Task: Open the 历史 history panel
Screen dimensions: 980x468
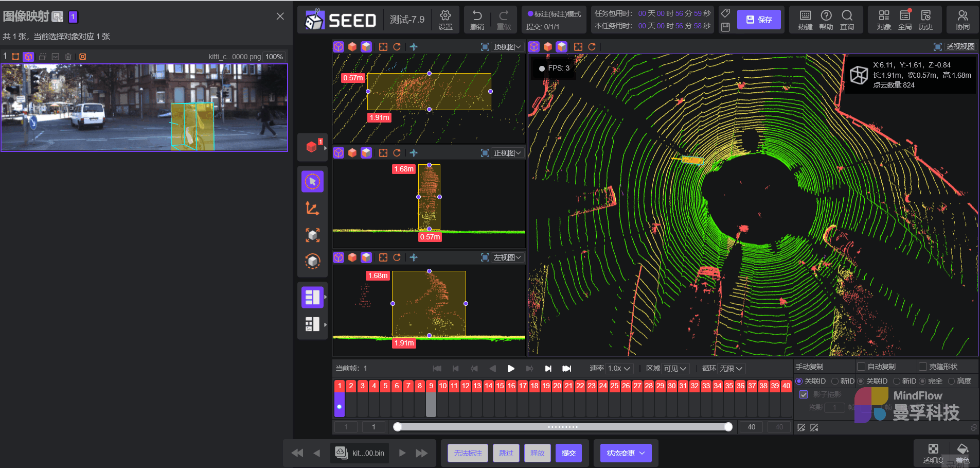Action: (925, 20)
